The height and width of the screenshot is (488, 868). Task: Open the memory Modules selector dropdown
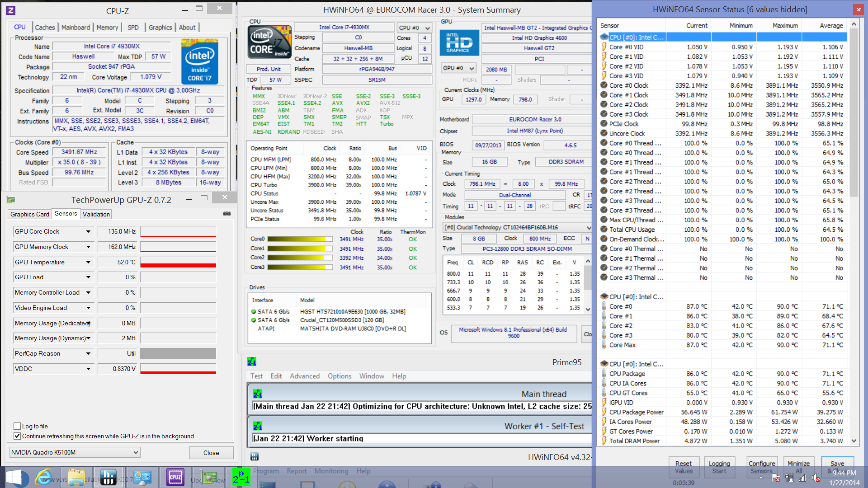[517, 227]
